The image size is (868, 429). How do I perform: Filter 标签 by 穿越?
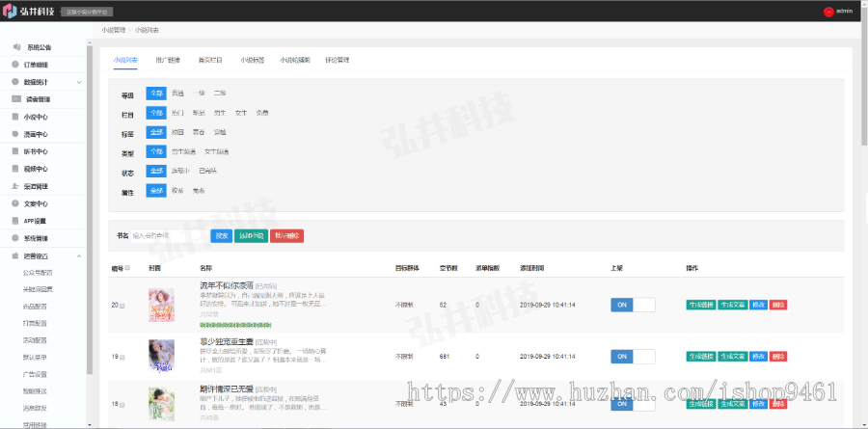pos(220,132)
